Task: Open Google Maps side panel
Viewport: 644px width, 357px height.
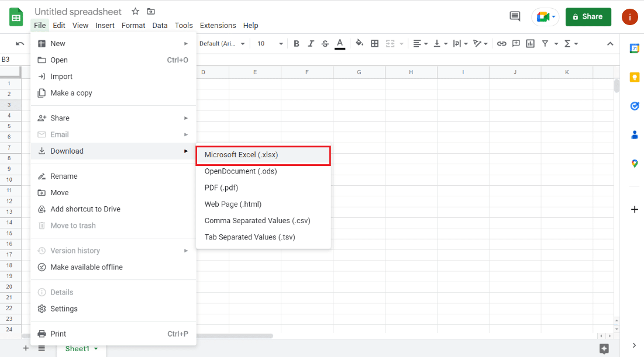Action: (635, 164)
